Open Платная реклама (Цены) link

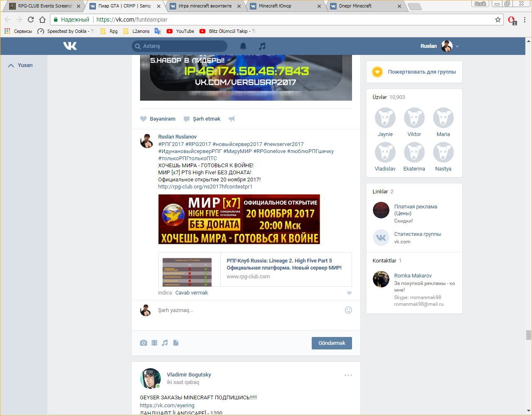416,210
